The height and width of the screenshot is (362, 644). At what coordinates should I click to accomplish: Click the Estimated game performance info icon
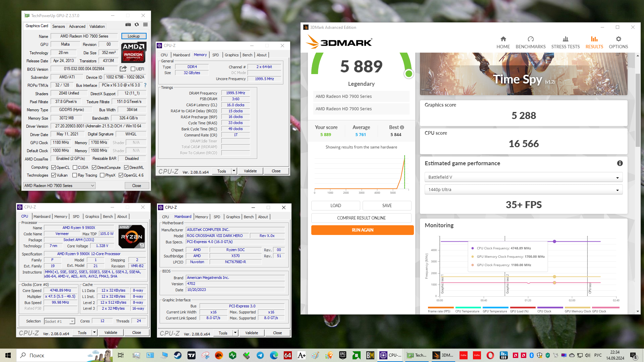tap(620, 163)
